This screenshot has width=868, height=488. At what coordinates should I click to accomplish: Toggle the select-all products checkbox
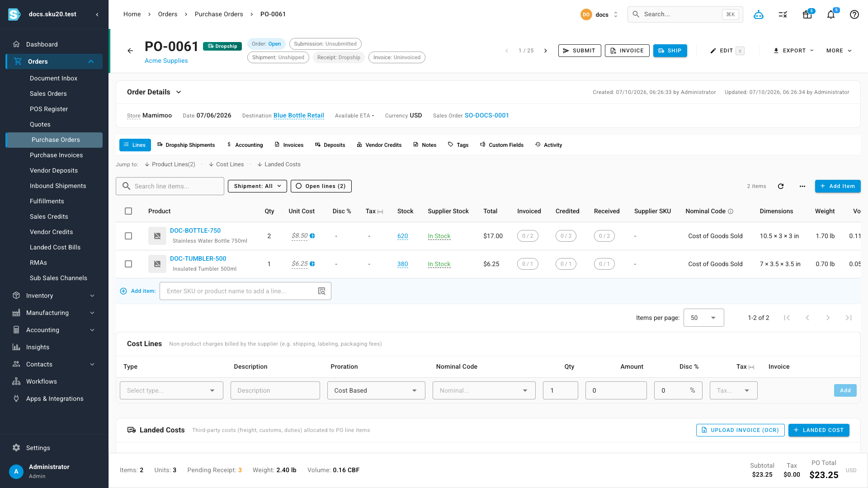click(128, 211)
